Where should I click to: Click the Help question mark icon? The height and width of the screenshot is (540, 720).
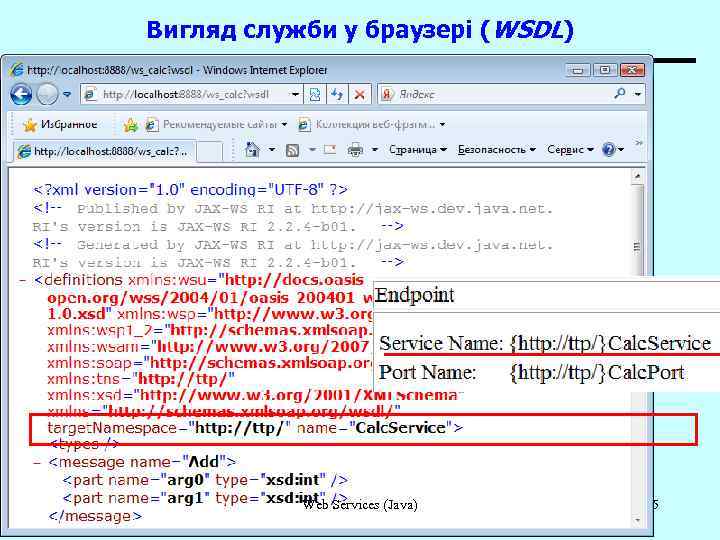pyautogui.click(x=609, y=150)
